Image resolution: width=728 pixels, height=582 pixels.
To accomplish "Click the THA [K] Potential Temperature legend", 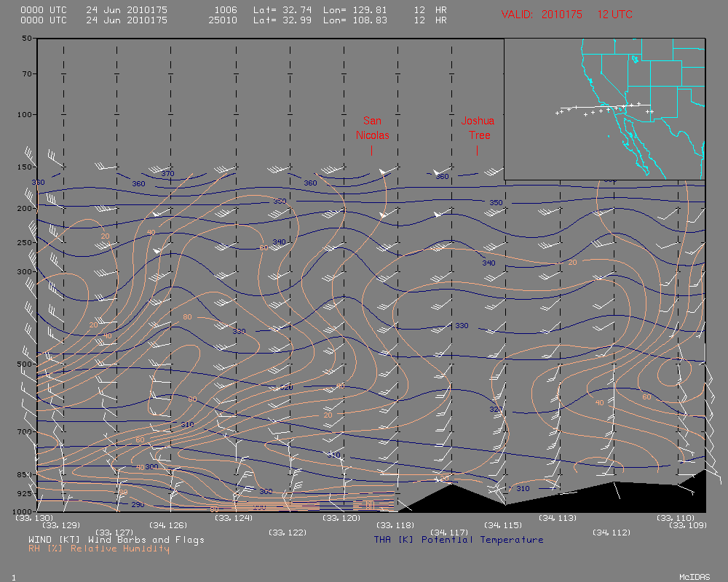I will [x=459, y=540].
